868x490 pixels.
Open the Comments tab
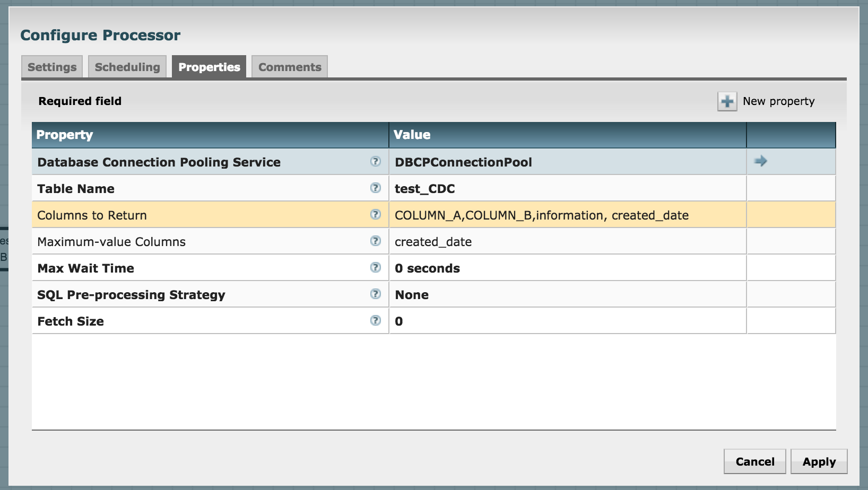click(289, 66)
